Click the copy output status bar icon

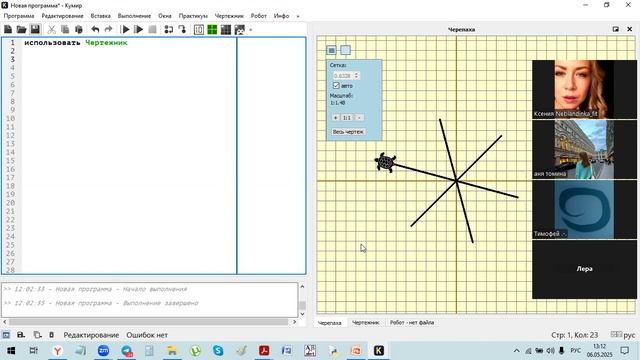(37, 335)
